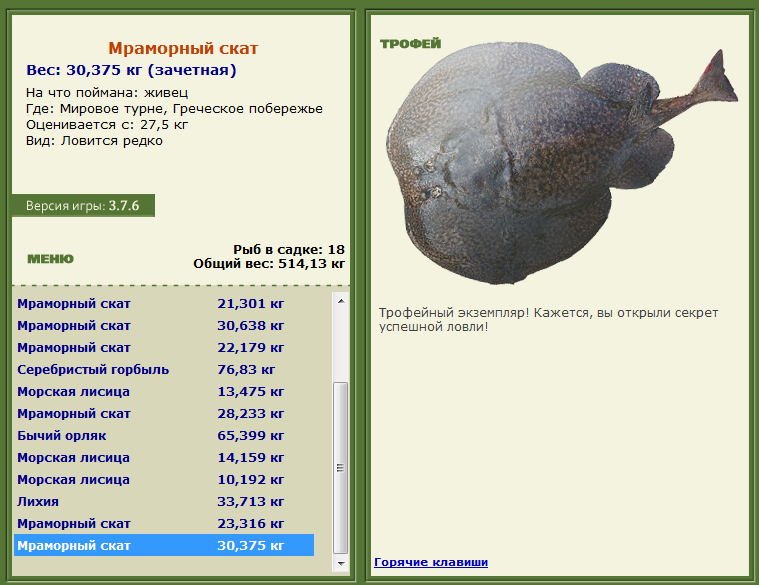Click the Общий вес: 514,13 кг total
The width and height of the screenshot is (759, 585).
[x=269, y=264]
